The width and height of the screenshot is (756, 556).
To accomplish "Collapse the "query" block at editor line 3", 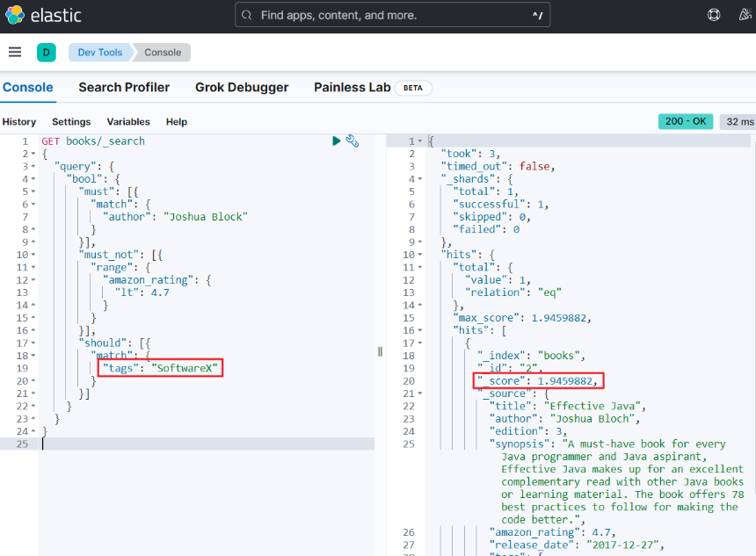I will pos(33,166).
